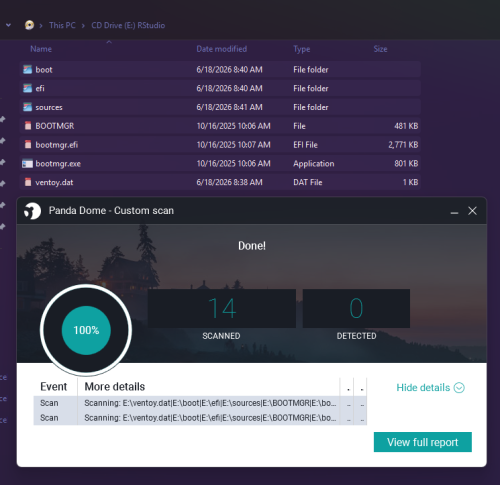
Task: Click the bootmgr.exe application icon
Action: tap(27, 164)
